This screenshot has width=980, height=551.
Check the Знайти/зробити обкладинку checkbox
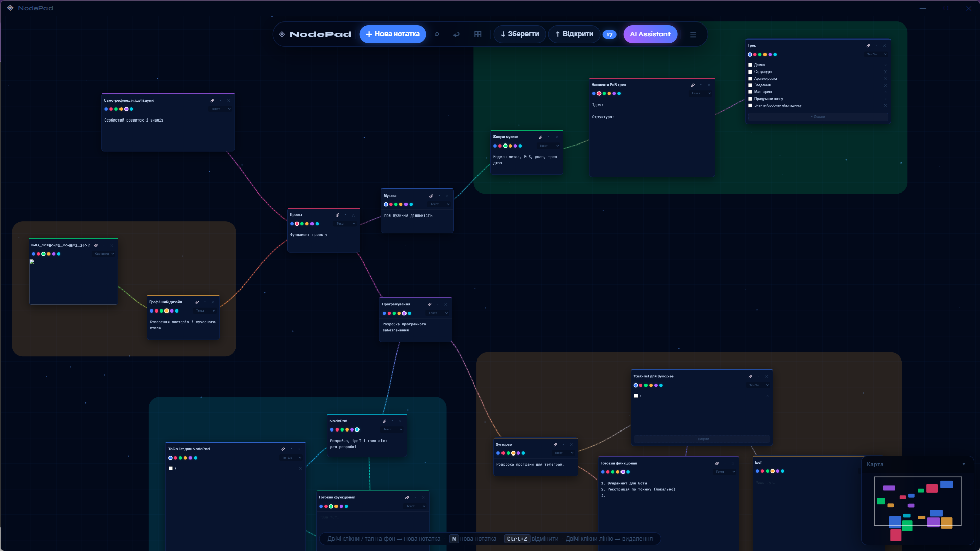(x=750, y=106)
